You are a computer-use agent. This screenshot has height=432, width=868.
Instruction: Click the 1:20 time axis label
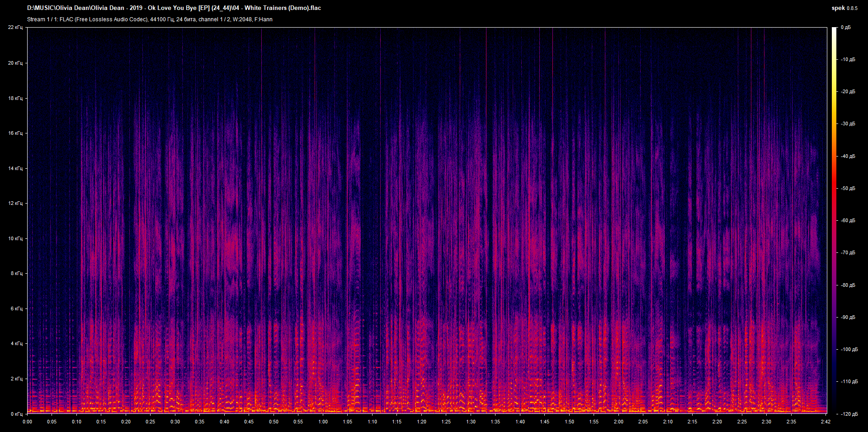coord(422,422)
